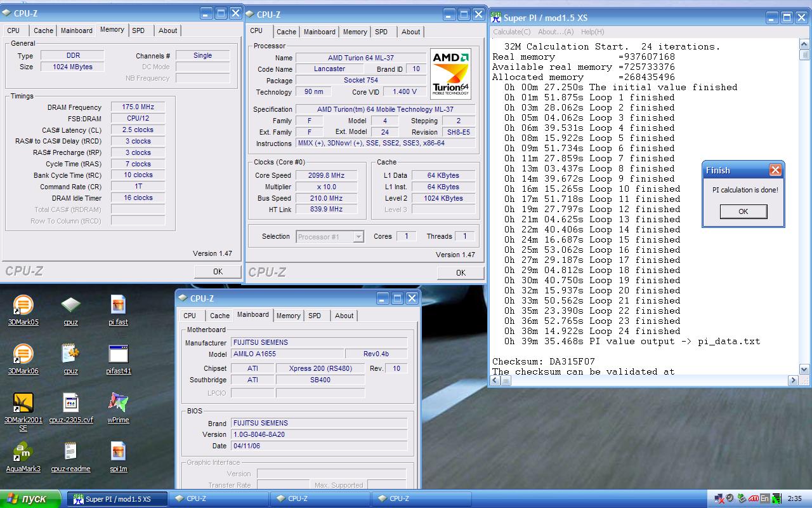Click the Southbridge SB400 field
This screenshot has width=812, height=508.
tap(320, 380)
